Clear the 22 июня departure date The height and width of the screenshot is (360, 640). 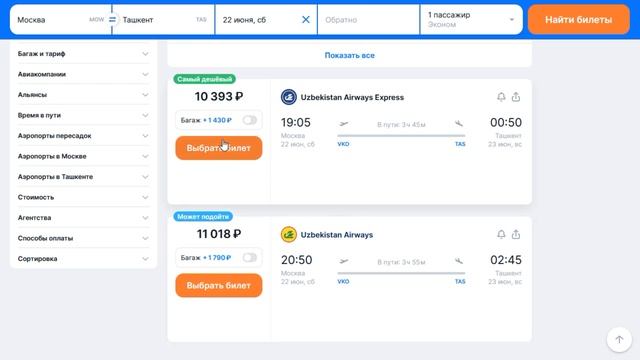click(305, 20)
